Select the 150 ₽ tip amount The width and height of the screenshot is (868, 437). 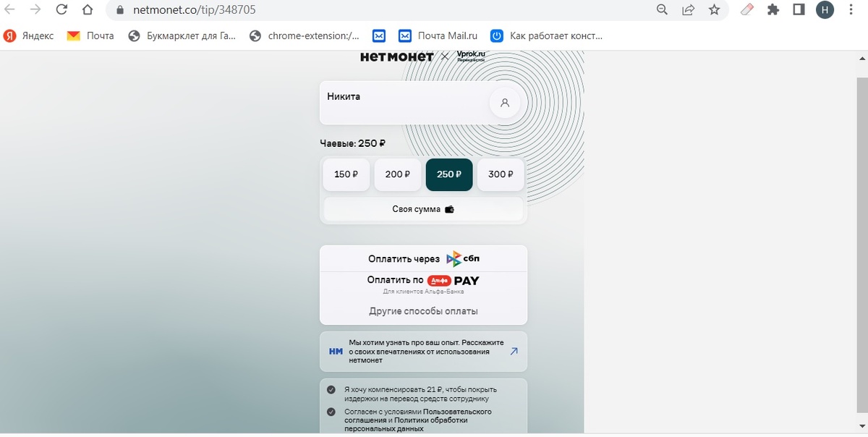pyautogui.click(x=346, y=174)
